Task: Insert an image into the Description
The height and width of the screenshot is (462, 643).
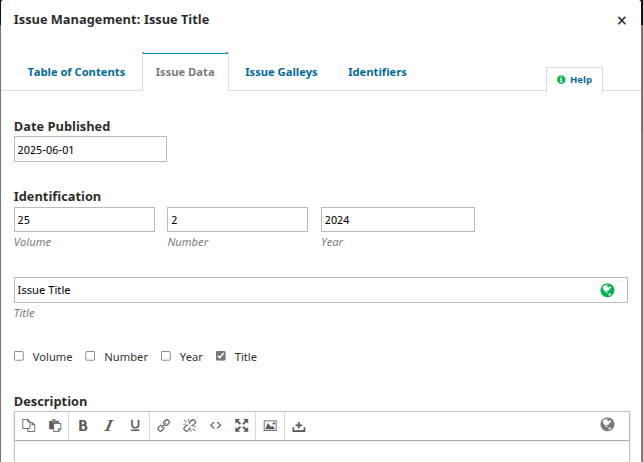Action: [x=270, y=425]
